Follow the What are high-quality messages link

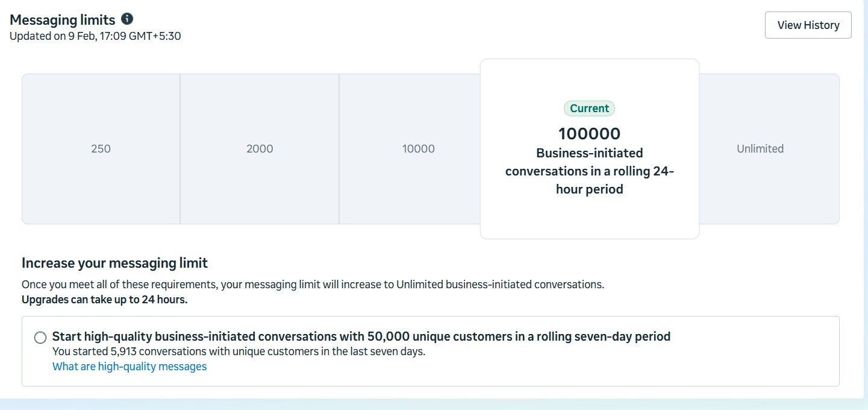pos(129,366)
